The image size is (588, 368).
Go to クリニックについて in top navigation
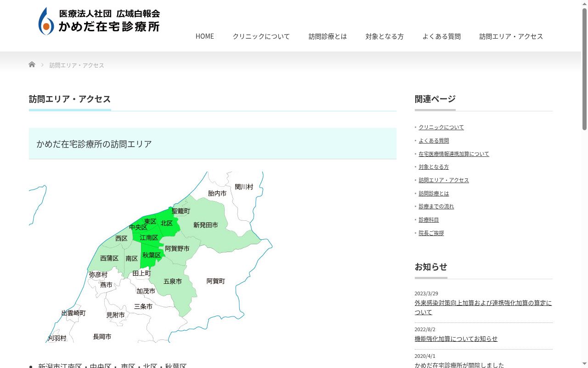click(x=261, y=36)
